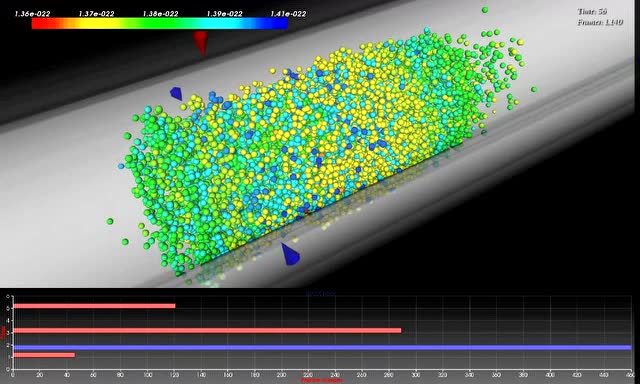Select the blue cone marker near the upper-left particles

[x=176, y=93]
